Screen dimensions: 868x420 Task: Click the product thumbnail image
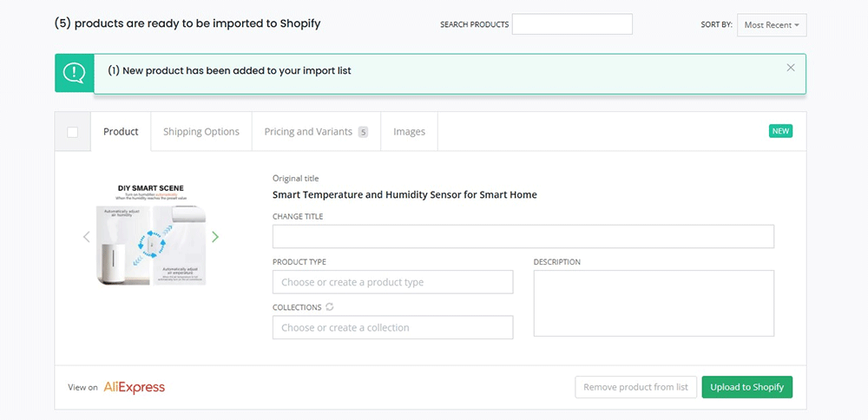click(151, 234)
